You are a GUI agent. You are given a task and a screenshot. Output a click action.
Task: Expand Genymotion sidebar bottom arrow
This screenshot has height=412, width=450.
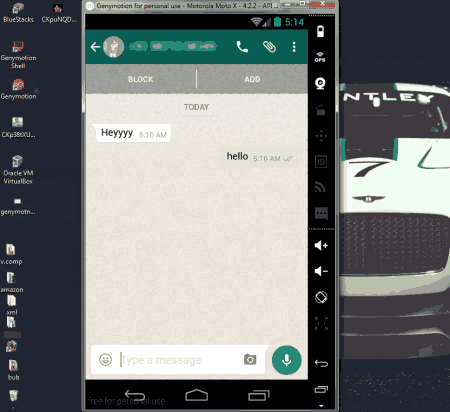pyautogui.click(x=321, y=406)
